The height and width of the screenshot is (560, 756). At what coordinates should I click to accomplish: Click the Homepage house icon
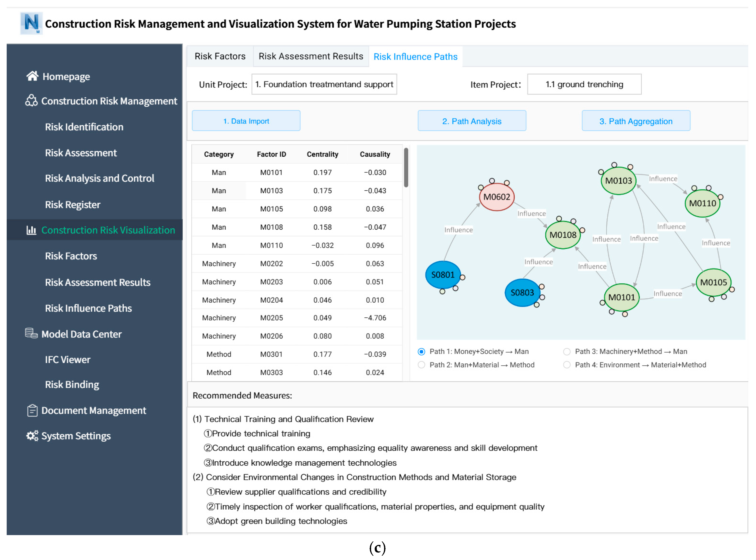(x=32, y=76)
